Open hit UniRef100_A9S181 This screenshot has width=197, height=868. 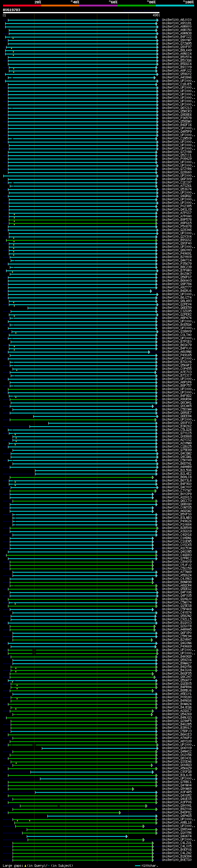coord(177,23)
